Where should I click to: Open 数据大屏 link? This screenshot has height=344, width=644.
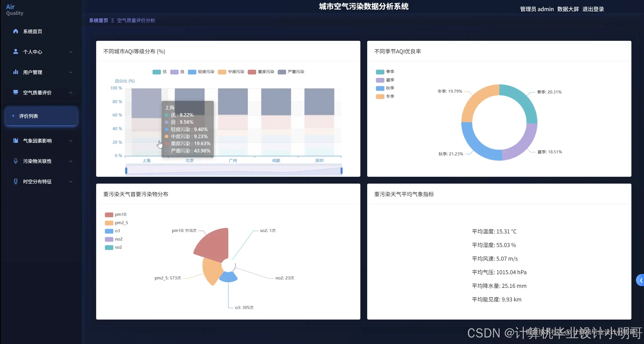pos(568,9)
